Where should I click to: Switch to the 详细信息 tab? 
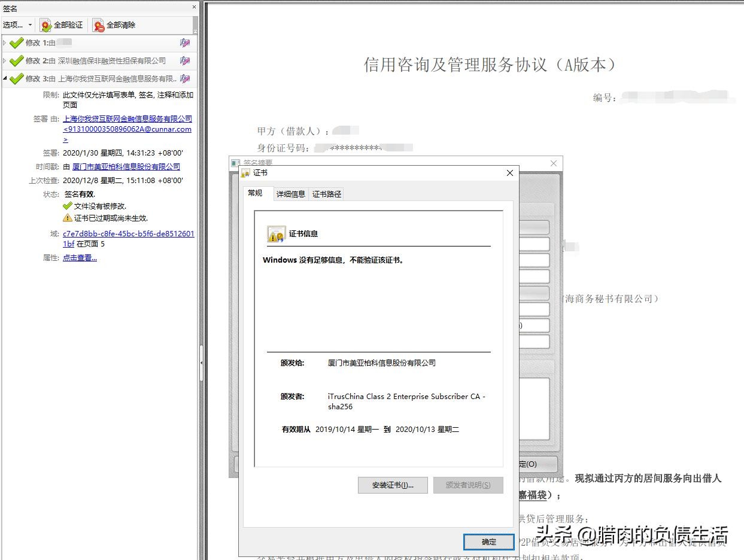290,194
